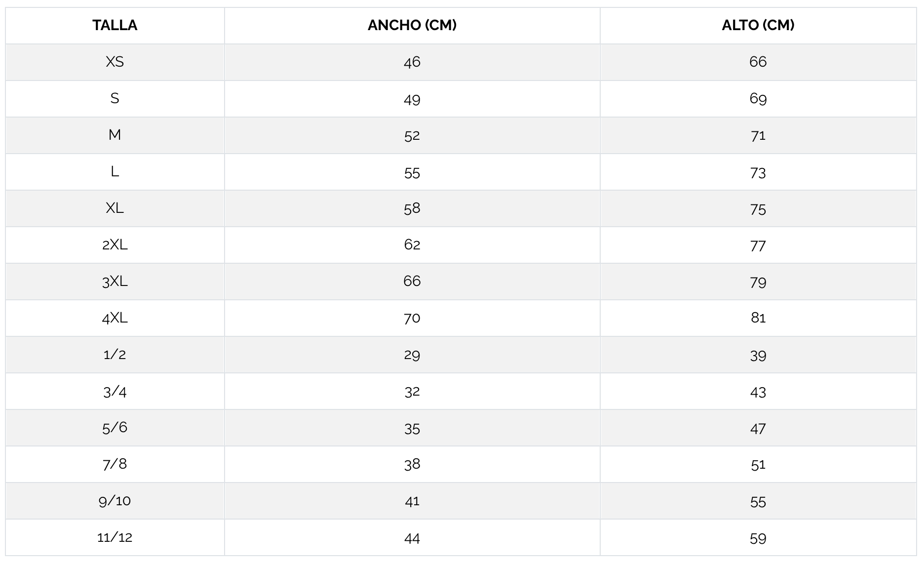The image size is (924, 566).
Task: Click width value 46 for XS
Action: [412, 62]
